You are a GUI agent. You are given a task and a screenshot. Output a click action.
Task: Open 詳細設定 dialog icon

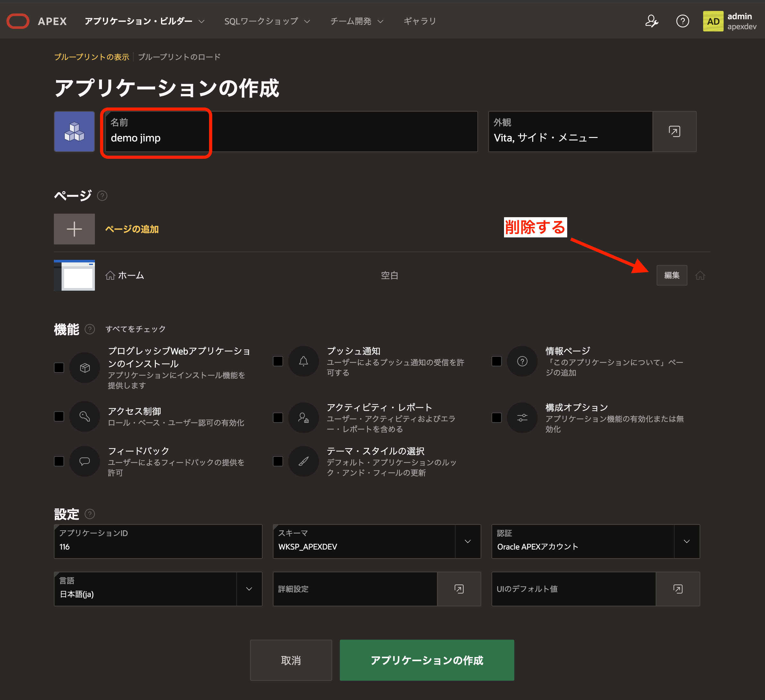(x=459, y=589)
